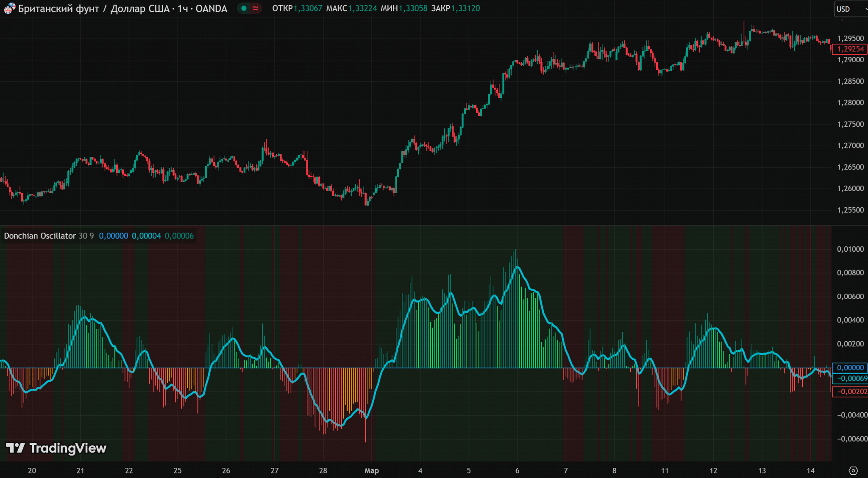
Task: Click the ЗАКР close price value
Action: click(x=465, y=8)
